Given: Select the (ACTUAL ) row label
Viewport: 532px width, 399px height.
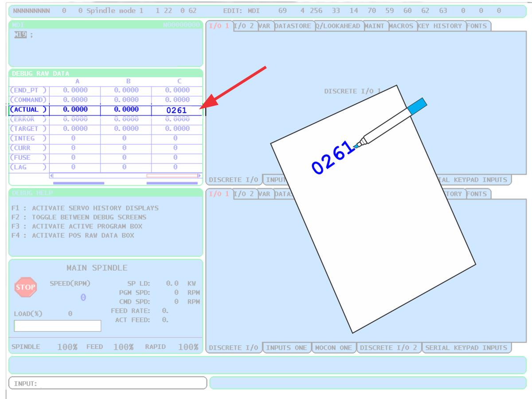Looking at the screenshot, I should [x=29, y=110].
